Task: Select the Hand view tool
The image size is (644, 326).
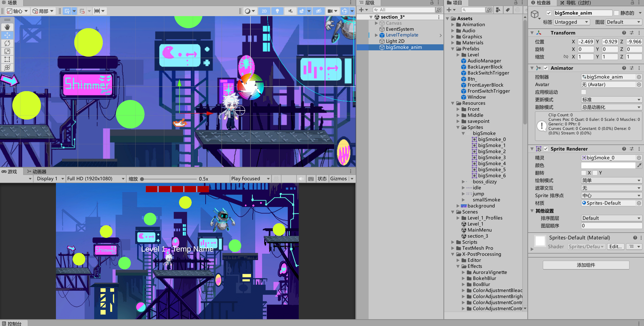Action: pos(7,27)
